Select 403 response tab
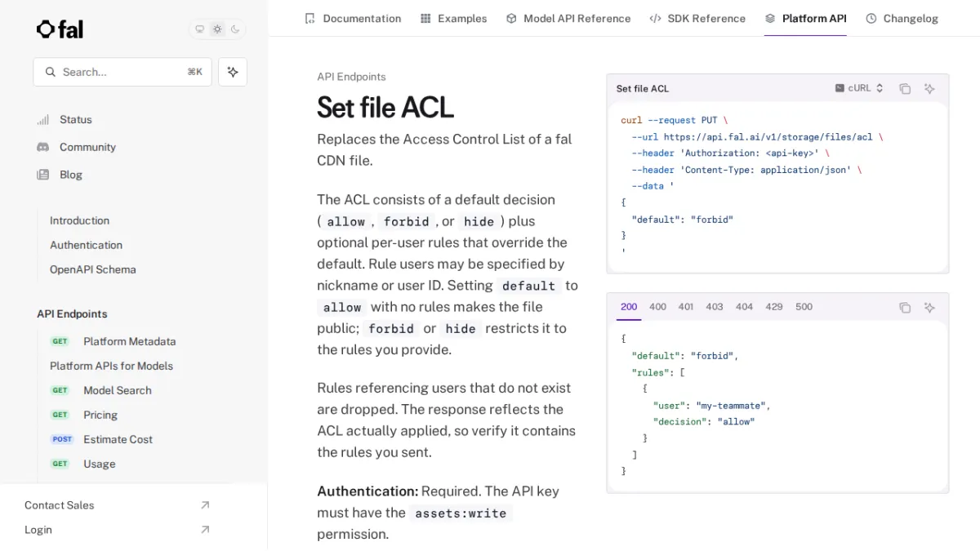The height and width of the screenshot is (551, 980). (x=715, y=307)
